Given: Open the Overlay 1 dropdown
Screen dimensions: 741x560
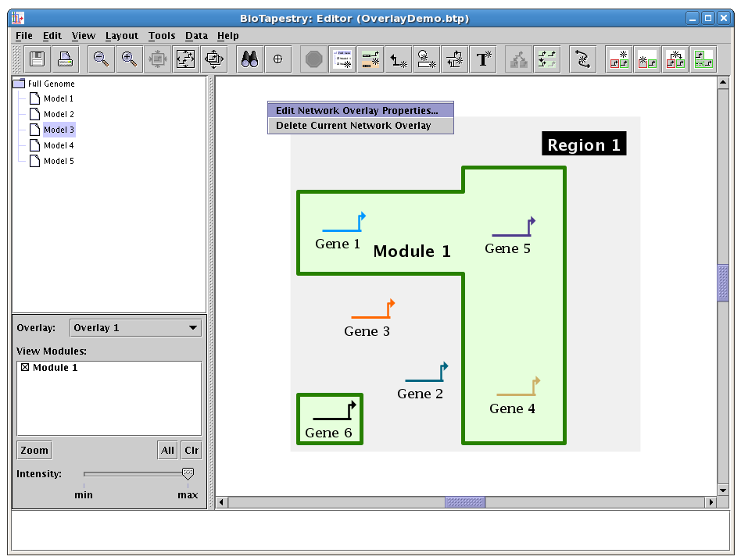Looking at the screenshot, I should [x=136, y=328].
